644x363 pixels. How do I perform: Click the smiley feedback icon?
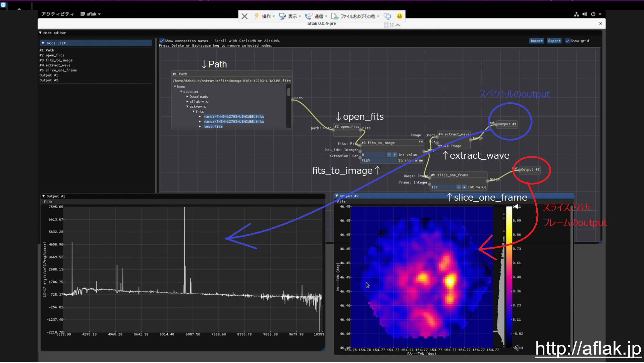click(x=399, y=16)
